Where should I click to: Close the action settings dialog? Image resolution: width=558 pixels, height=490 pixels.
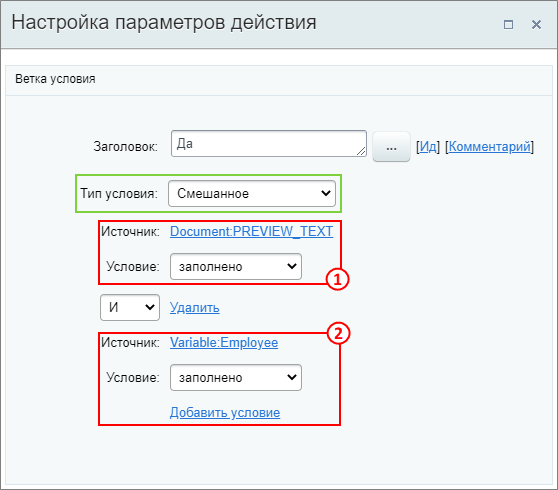536,25
